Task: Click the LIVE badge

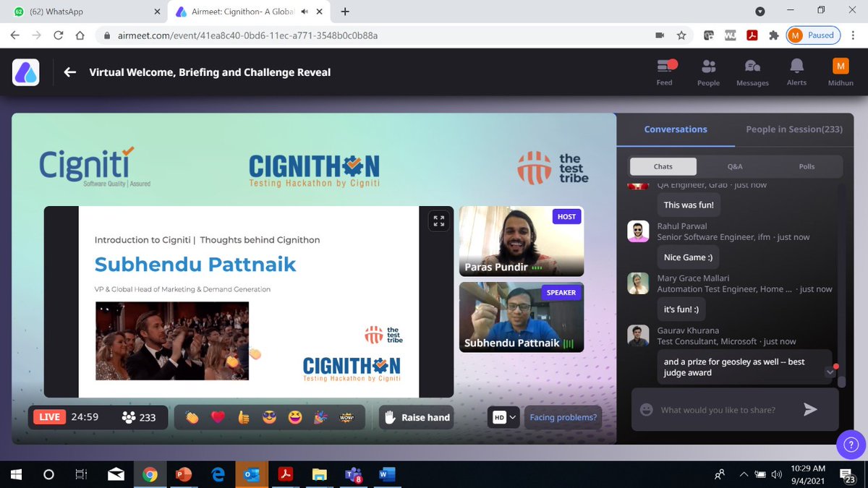Action: click(50, 417)
